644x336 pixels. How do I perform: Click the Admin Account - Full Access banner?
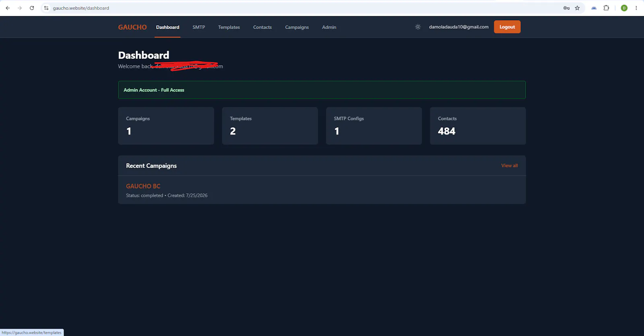tap(322, 90)
